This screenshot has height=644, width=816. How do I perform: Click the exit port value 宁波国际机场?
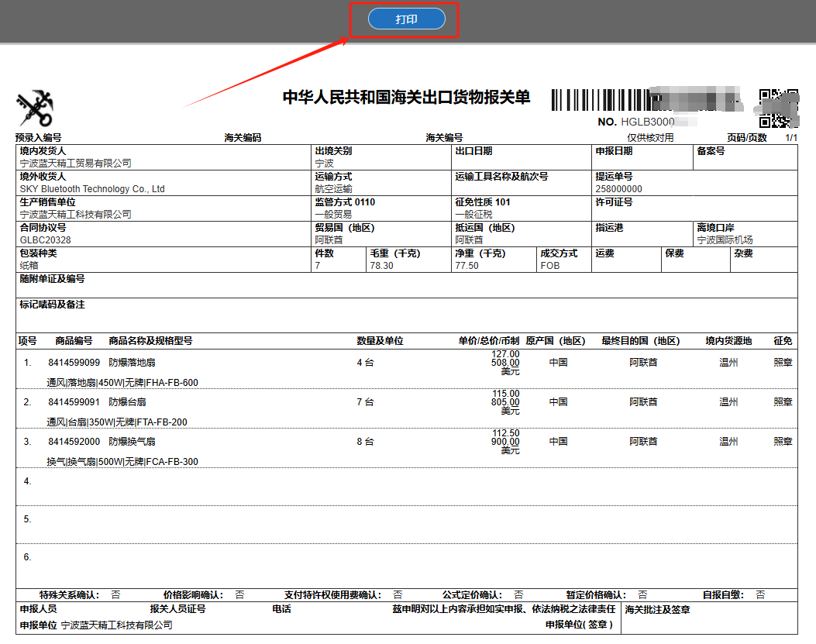coord(725,240)
